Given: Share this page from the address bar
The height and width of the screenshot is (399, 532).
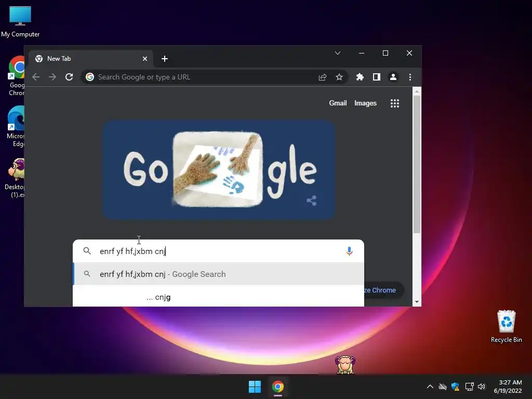Looking at the screenshot, I should [322, 77].
